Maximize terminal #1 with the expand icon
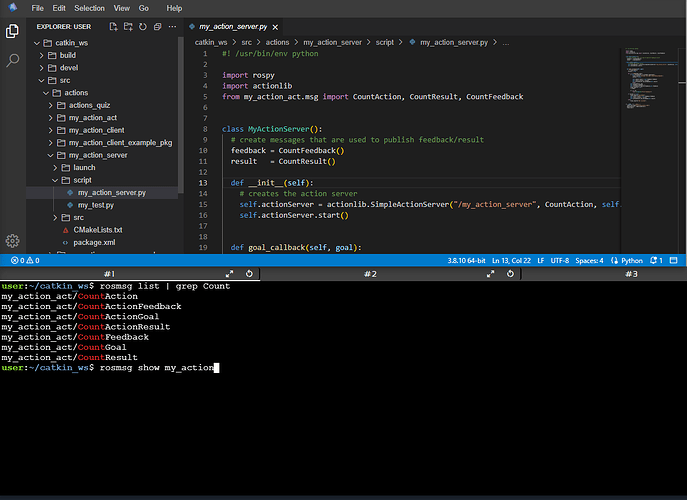687x500 pixels. [x=229, y=274]
